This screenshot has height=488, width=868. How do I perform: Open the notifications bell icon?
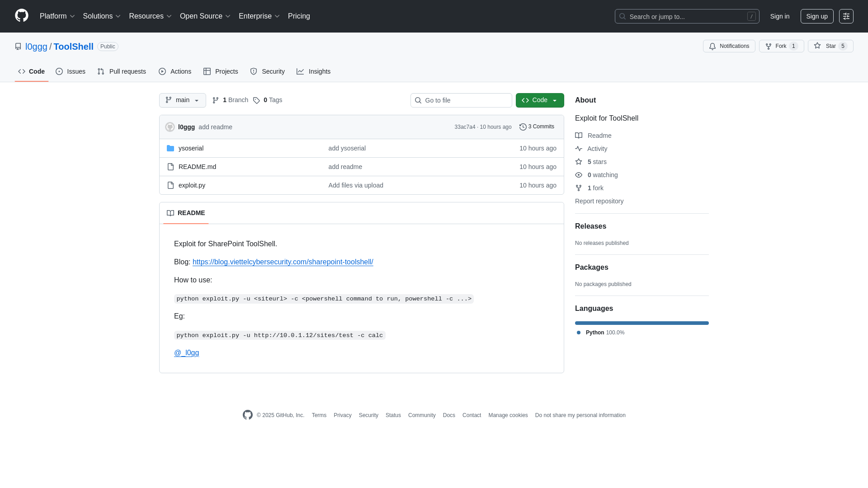pyautogui.click(x=712, y=46)
